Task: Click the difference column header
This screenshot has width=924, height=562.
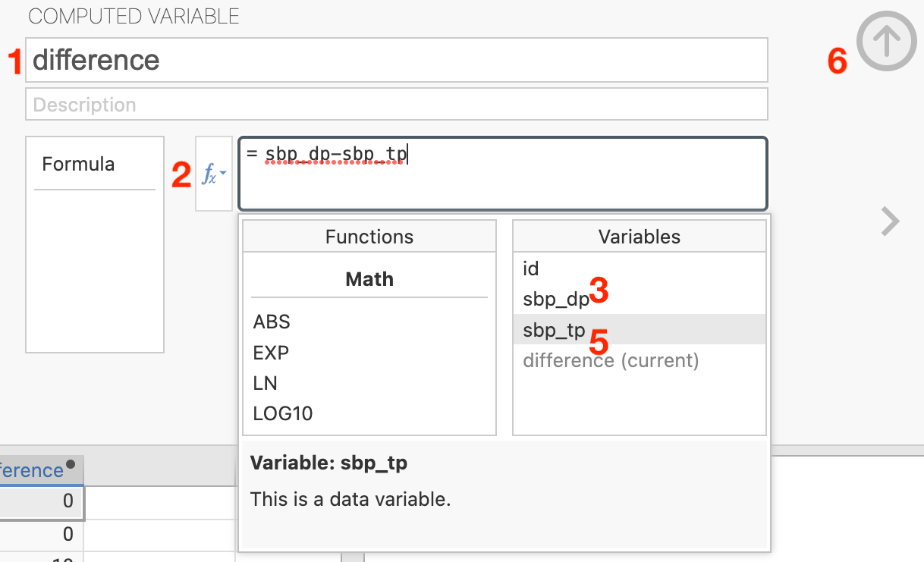Action: click(x=30, y=470)
